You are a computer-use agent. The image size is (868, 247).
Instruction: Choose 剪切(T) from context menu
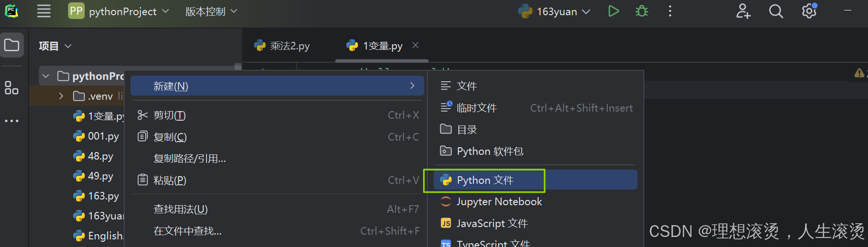coord(277,115)
